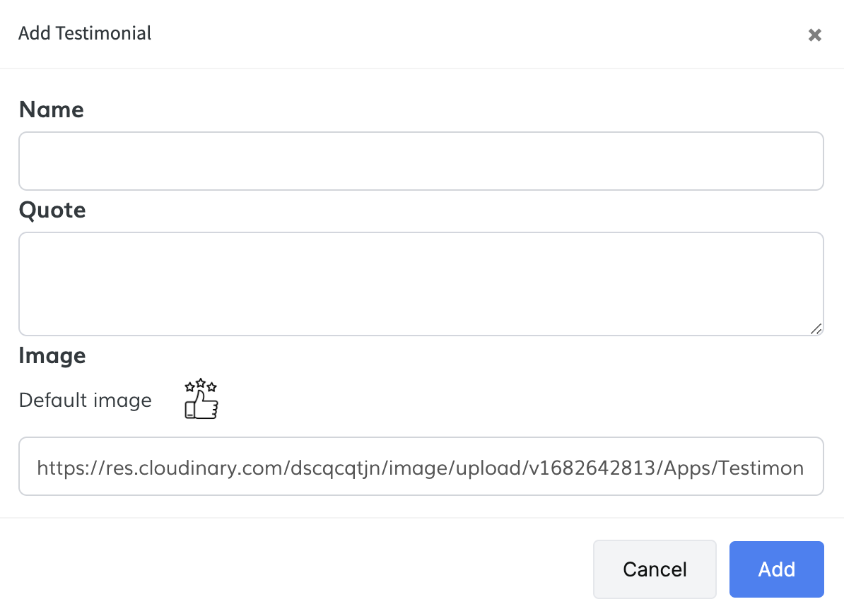Click the "Add Testimonial" dialog title

click(85, 33)
